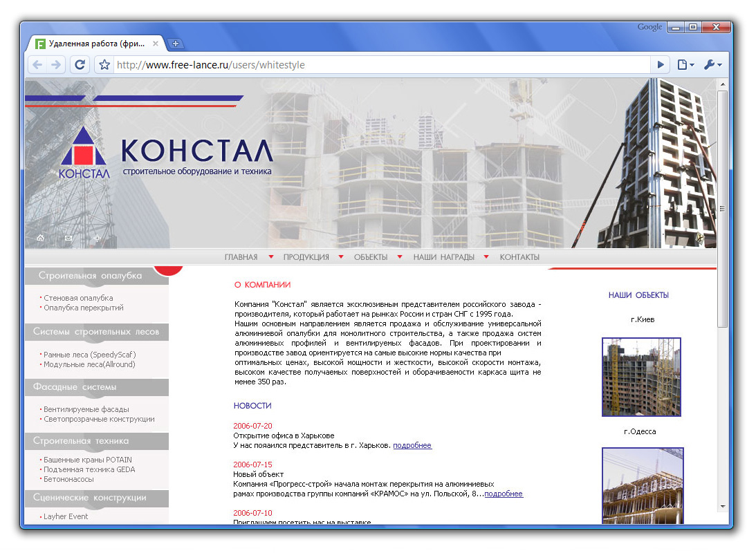Click the НАШИ ОБЪЕКТЫ heading
The image size is (756, 553).
[638, 295]
